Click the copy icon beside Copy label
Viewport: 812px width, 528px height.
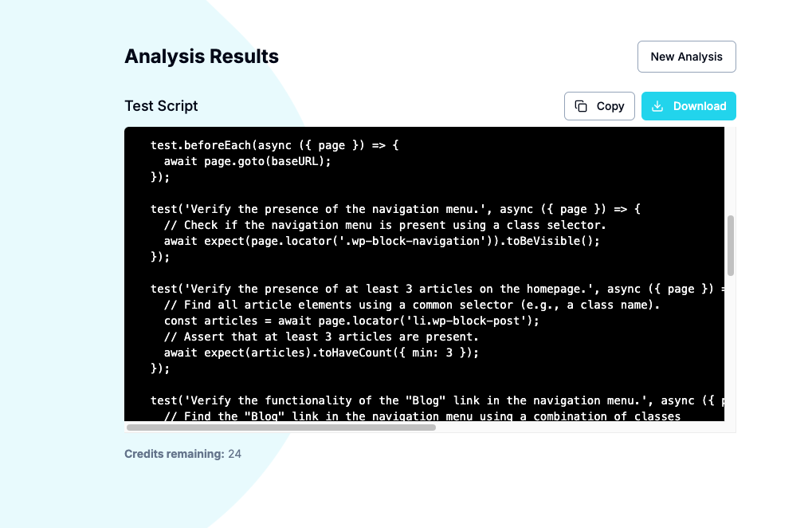coord(581,106)
